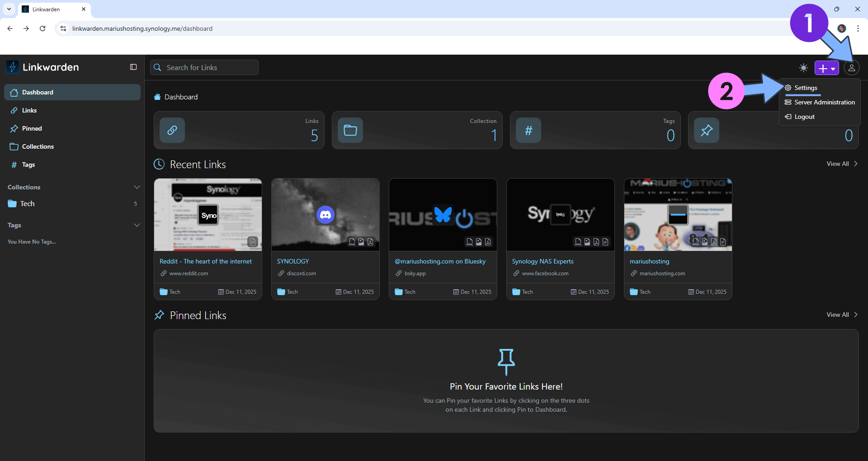Click Logout in the profile menu
Image resolution: width=868 pixels, height=461 pixels.
click(804, 117)
